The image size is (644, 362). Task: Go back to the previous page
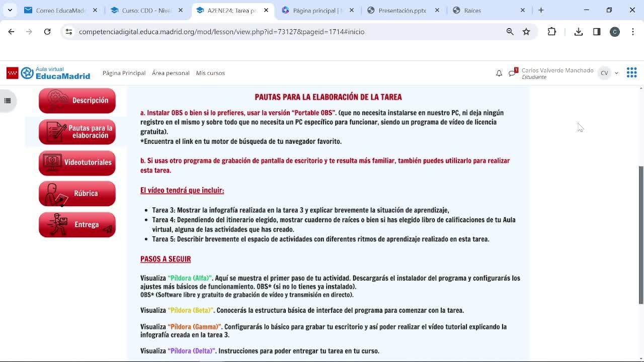11,32
